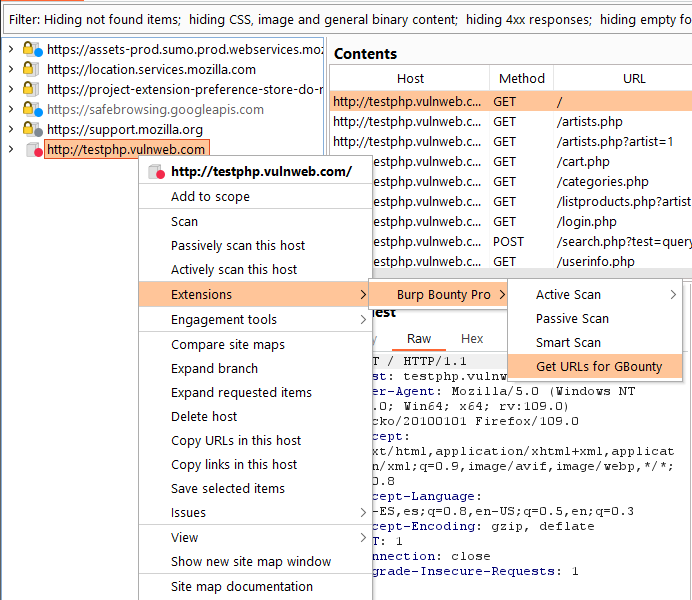Select the /artists.php?artist=1 row

[511, 142]
